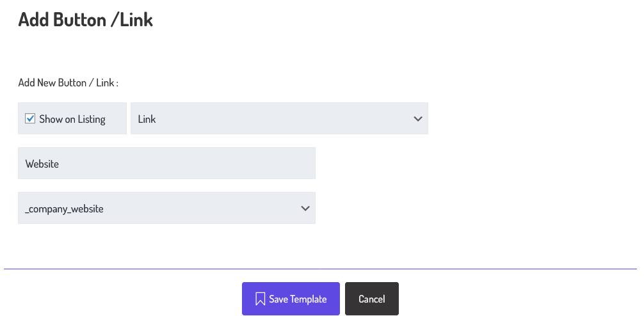
Task: Click the blue checkmark tick icon
Action: (x=30, y=118)
